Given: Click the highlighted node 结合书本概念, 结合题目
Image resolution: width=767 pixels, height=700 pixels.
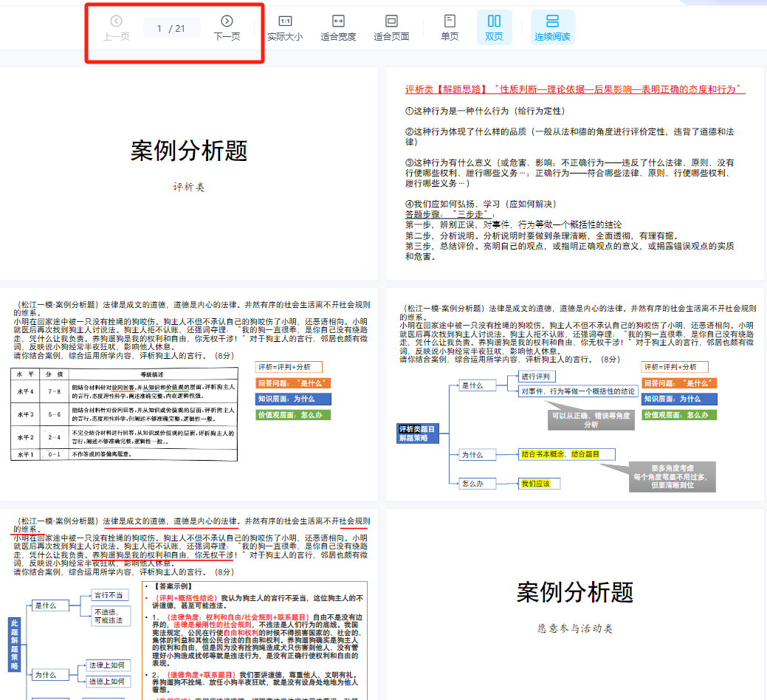Looking at the screenshot, I should coord(566,454).
